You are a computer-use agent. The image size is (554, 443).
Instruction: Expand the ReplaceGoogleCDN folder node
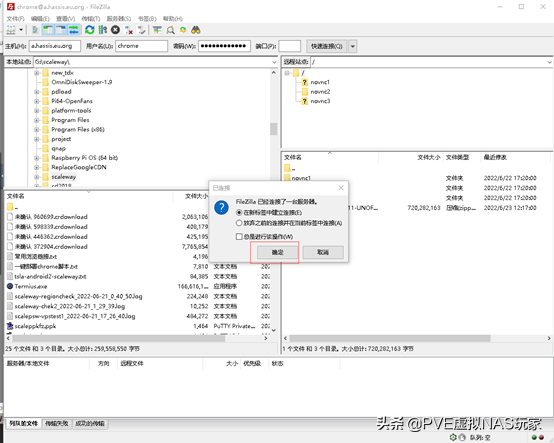coord(37,167)
